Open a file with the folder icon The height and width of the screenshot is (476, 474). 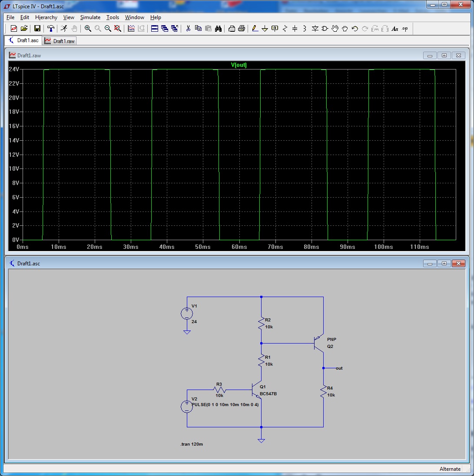[x=24, y=29]
